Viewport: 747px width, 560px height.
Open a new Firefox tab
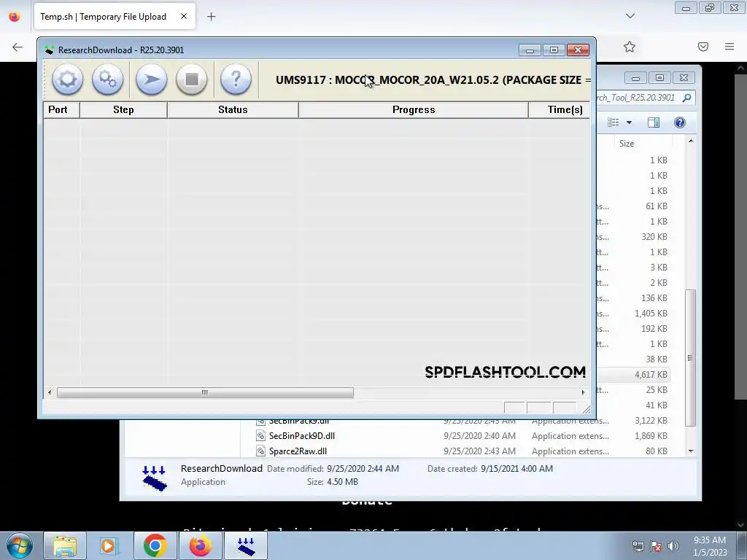[x=211, y=17]
